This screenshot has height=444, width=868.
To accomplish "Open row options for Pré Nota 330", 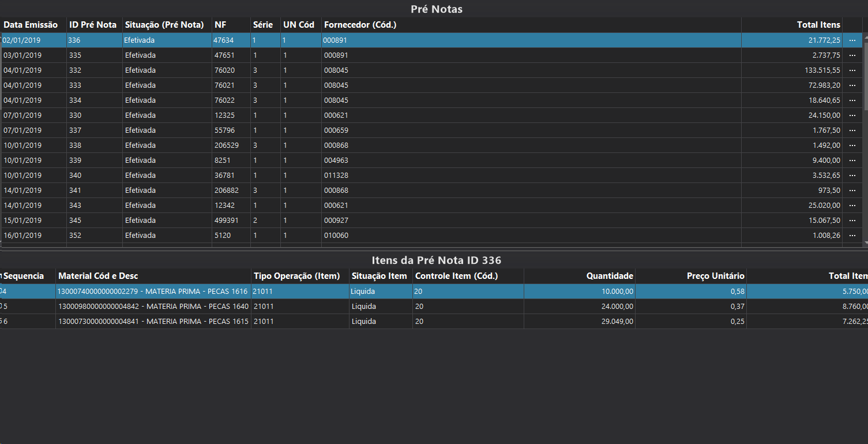I will (x=852, y=115).
